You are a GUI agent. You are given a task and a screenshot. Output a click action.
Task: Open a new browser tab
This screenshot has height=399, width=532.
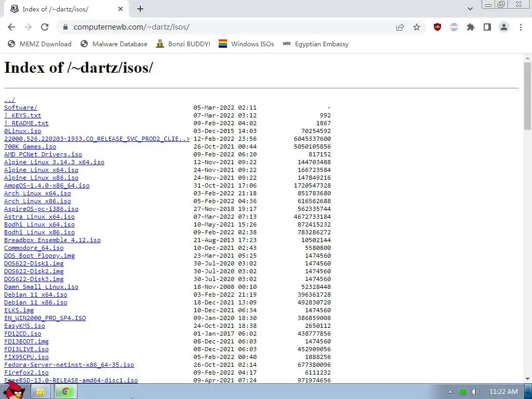pyautogui.click(x=140, y=9)
